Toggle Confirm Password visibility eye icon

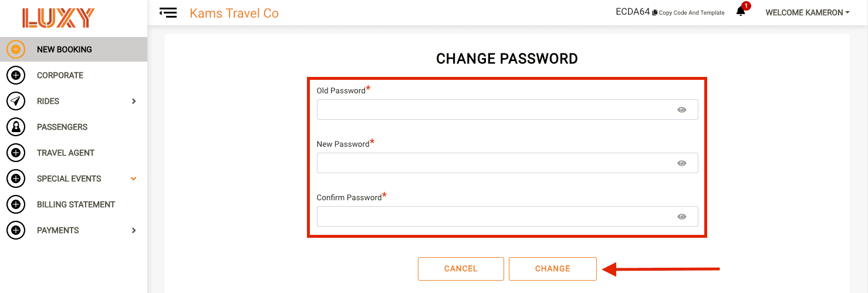(681, 217)
